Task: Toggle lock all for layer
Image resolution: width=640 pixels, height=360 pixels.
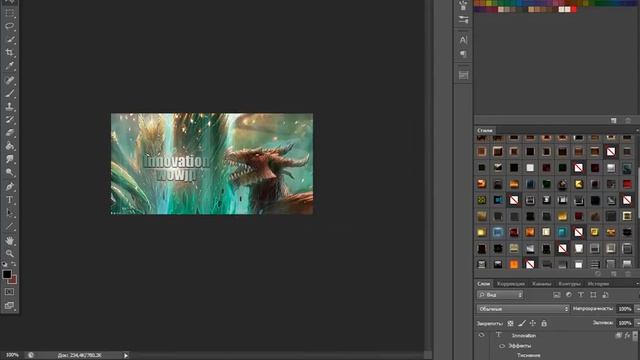Action: 544,323
